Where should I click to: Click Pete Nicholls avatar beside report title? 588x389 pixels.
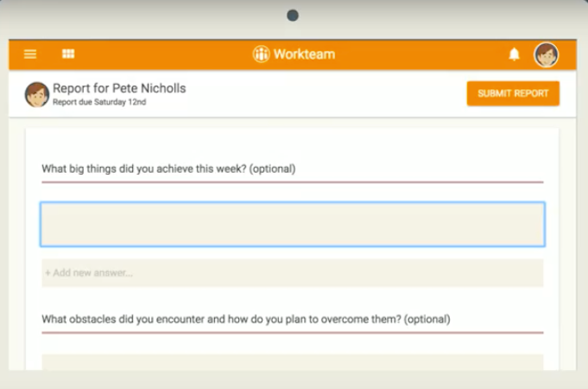point(37,94)
